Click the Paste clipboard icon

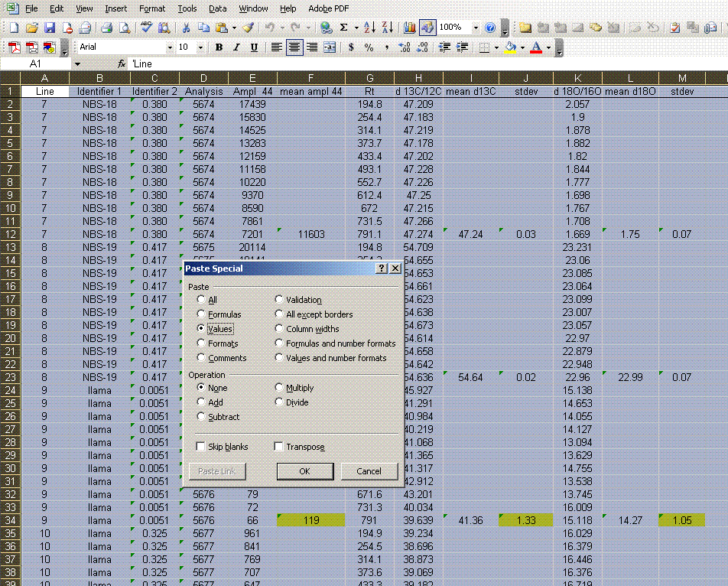pyautogui.click(x=222, y=28)
